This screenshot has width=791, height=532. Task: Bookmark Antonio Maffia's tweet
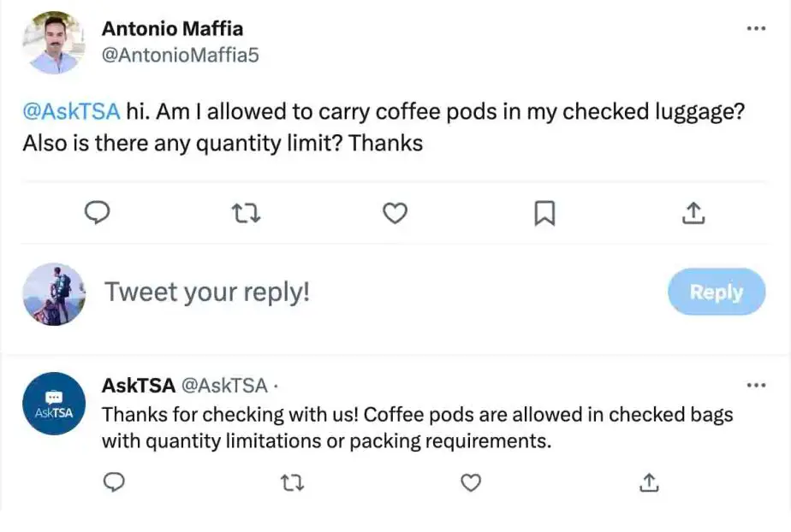coord(544,213)
